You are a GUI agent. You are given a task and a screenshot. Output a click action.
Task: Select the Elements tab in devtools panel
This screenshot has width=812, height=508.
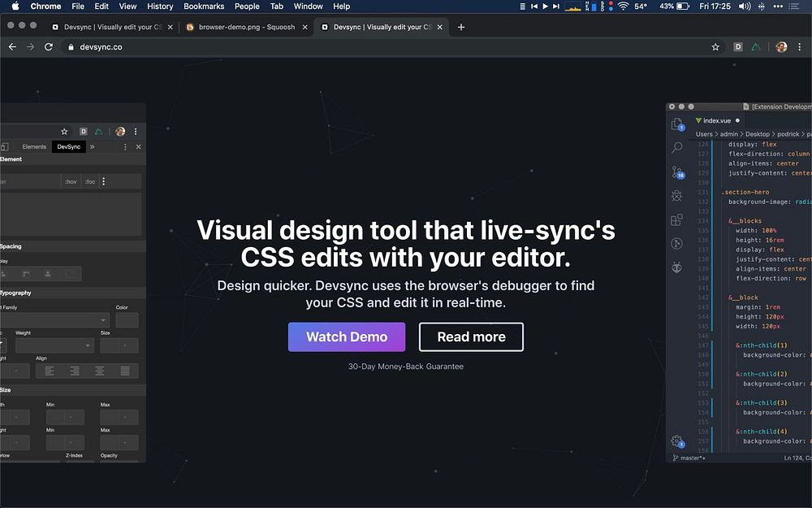(x=34, y=146)
